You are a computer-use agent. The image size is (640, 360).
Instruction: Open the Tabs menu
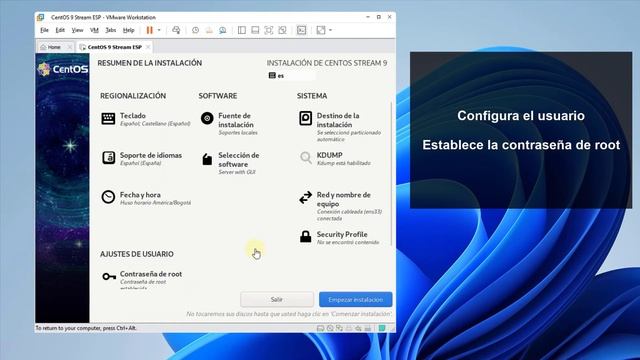(111, 30)
